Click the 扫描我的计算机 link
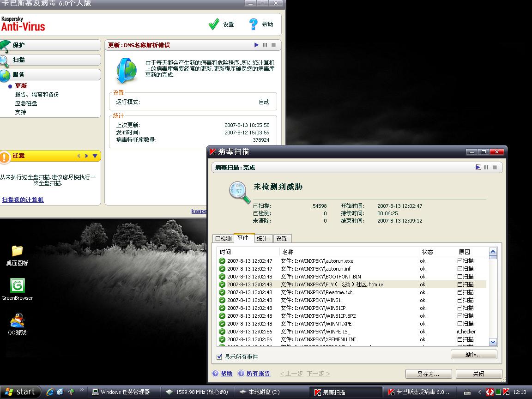This screenshot has width=532, height=399. [23, 200]
